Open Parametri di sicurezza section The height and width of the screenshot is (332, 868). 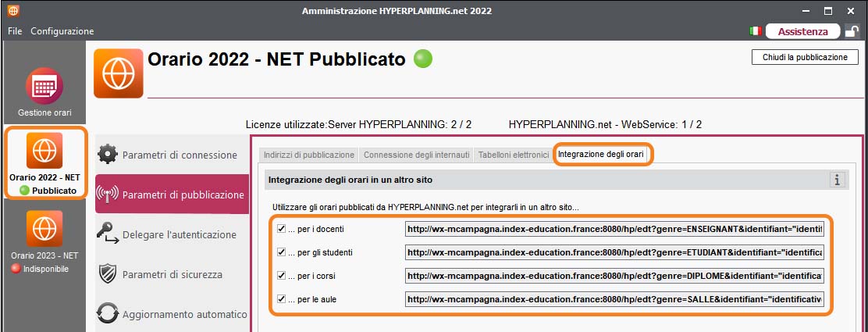(x=173, y=274)
